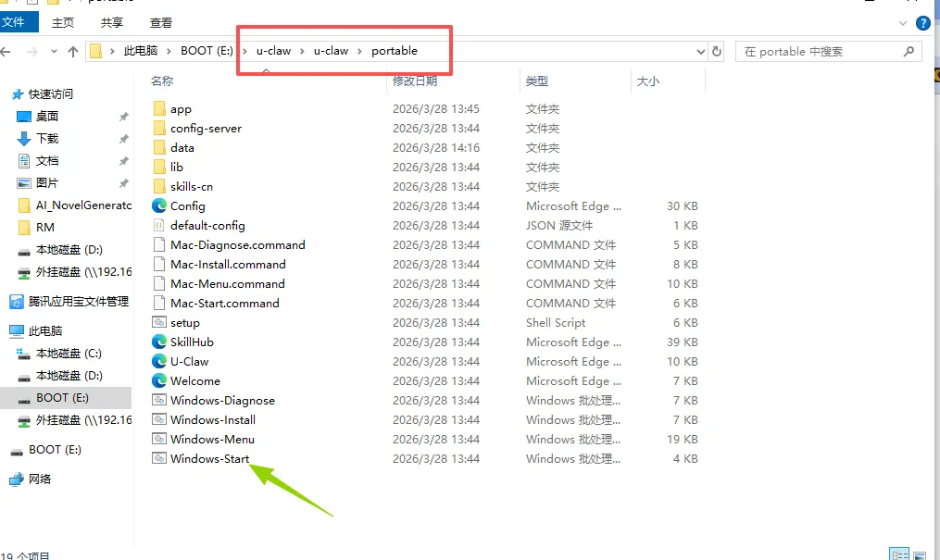Expand the chevron after BOOT (E:) breadcrumb
The image size is (940, 560).
(x=244, y=51)
